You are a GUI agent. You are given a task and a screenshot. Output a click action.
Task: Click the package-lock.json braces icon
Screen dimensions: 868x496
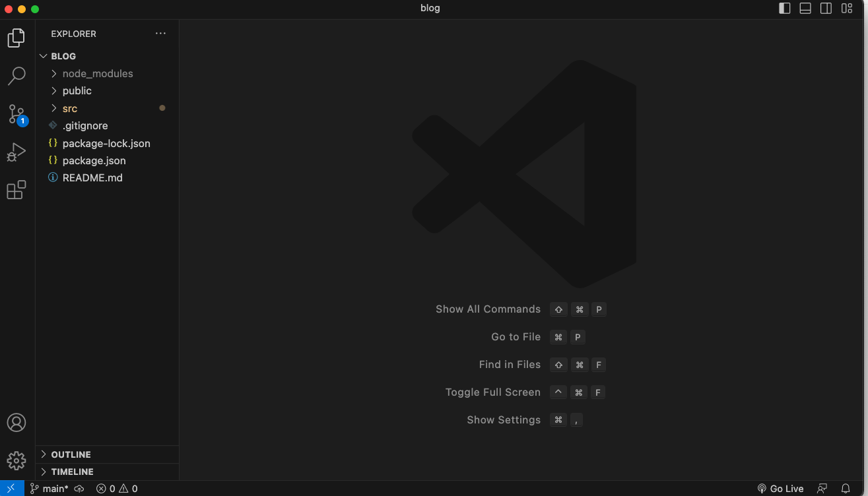pyautogui.click(x=53, y=143)
